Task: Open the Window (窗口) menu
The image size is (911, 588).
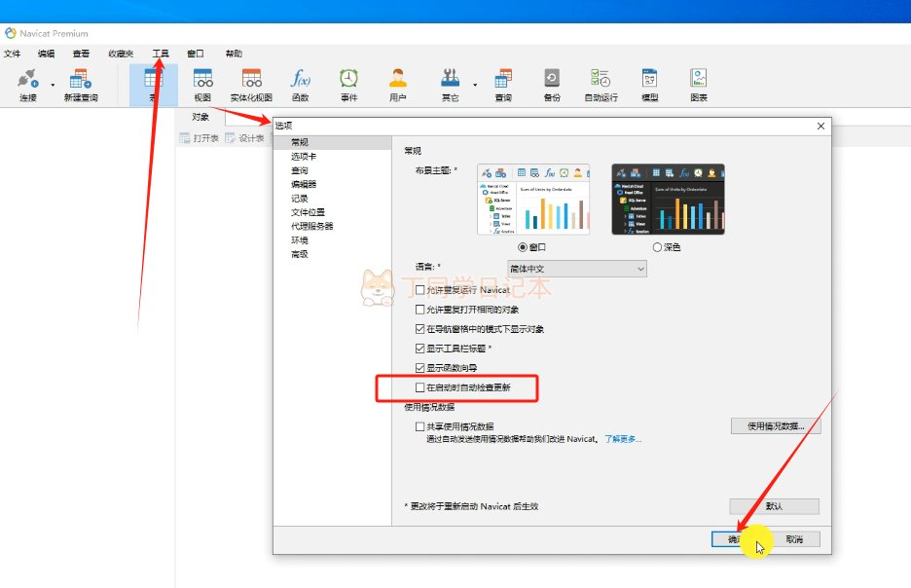Action: point(196,54)
